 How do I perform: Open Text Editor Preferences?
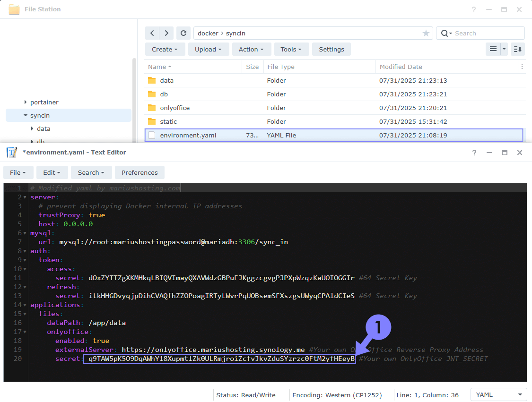[x=140, y=172]
